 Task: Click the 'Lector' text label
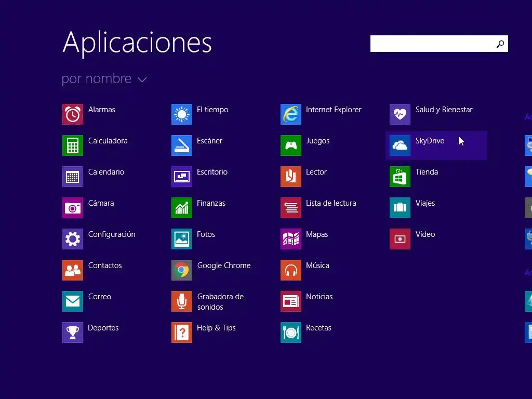[x=316, y=172]
